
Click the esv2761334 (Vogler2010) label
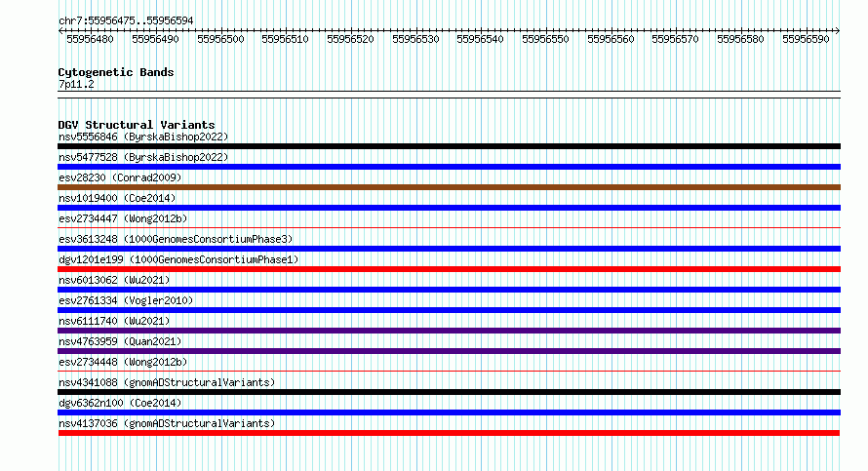coord(126,300)
